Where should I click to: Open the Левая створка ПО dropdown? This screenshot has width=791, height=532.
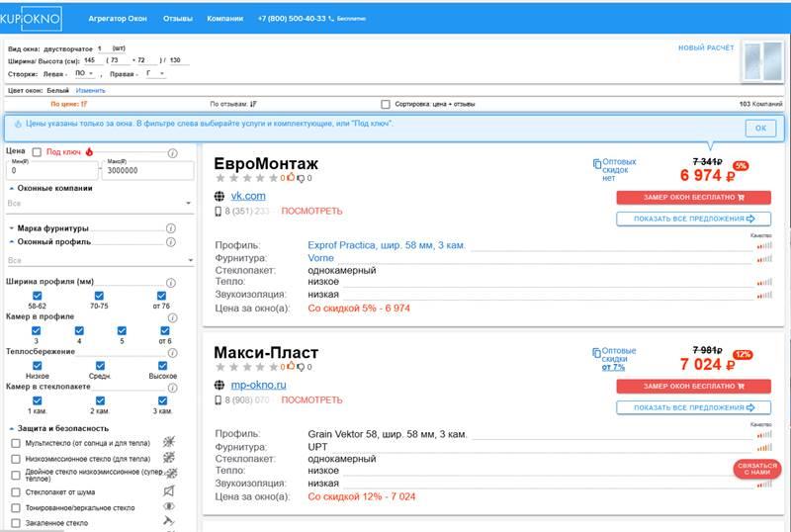(85, 74)
